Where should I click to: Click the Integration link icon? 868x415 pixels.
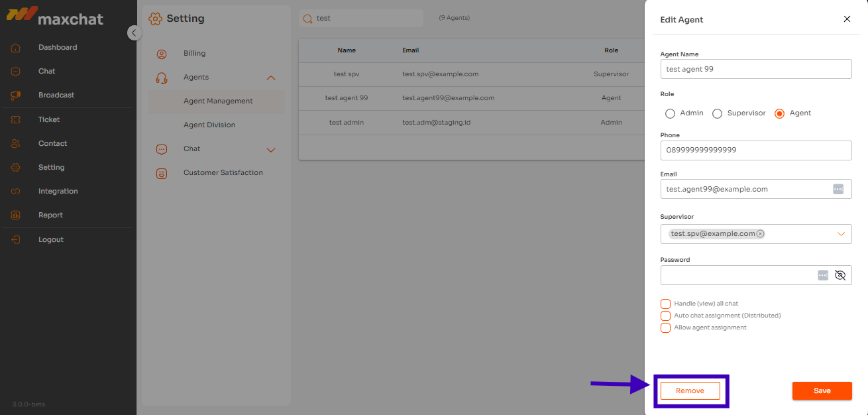pos(16,192)
